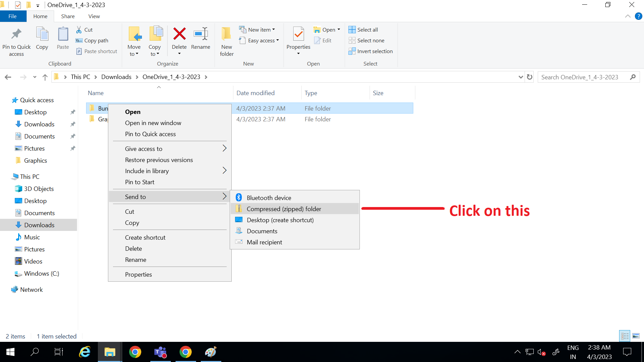Open recent locations dropdown arrow
Screen dimensions: 644x362
(x=35, y=77)
